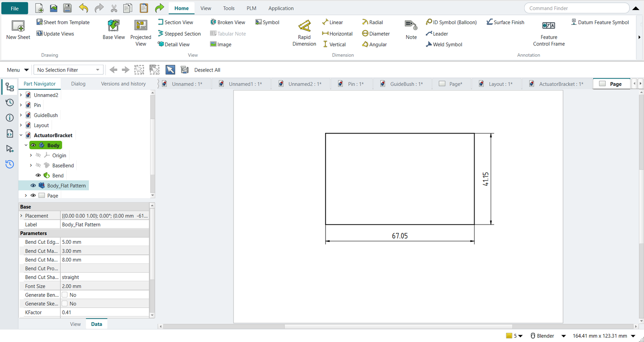Click the Command Finder search field
Image resolution: width=644 pixels, height=342 pixels.
point(576,8)
